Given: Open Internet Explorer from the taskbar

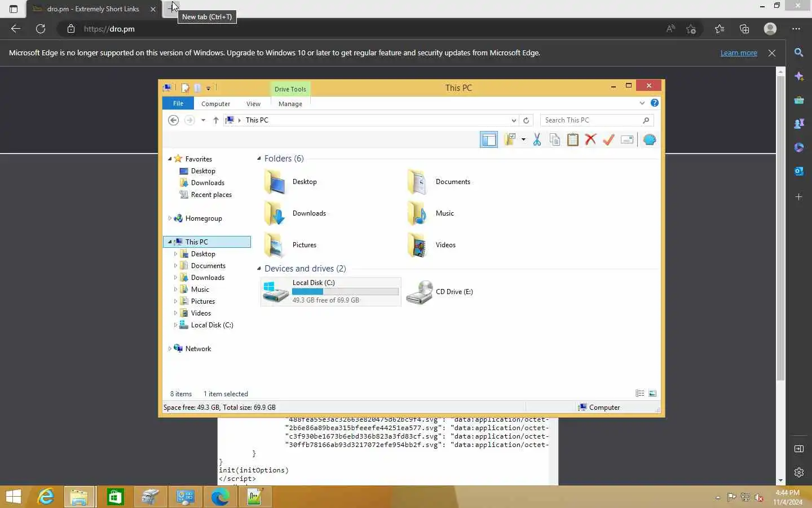Looking at the screenshot, I should coord(45,497).
